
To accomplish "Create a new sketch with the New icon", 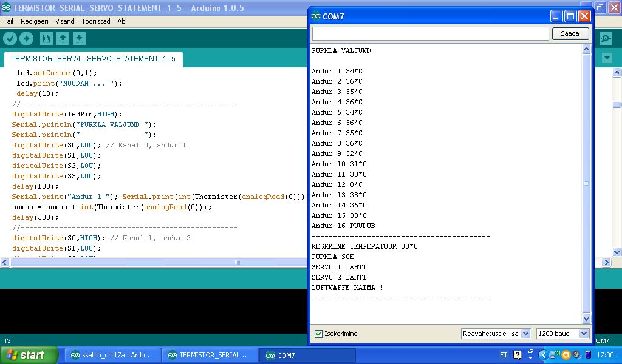I will (x=46, y=39).
